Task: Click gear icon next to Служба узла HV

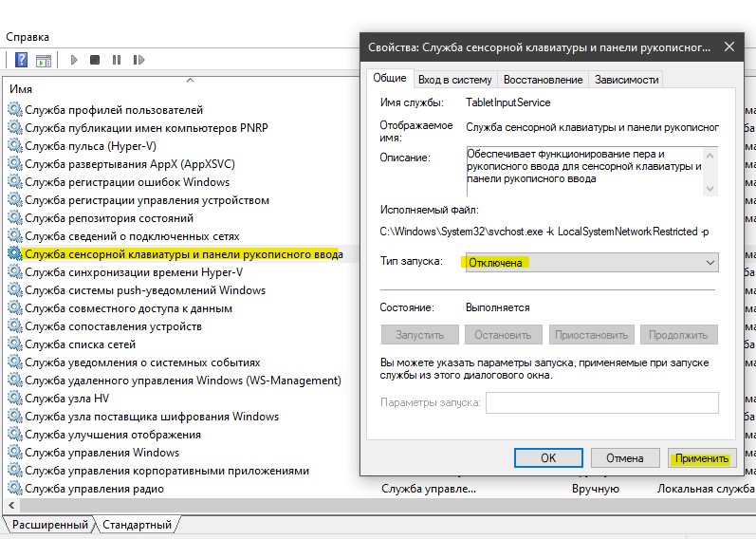Action: [x=15, y=399]
